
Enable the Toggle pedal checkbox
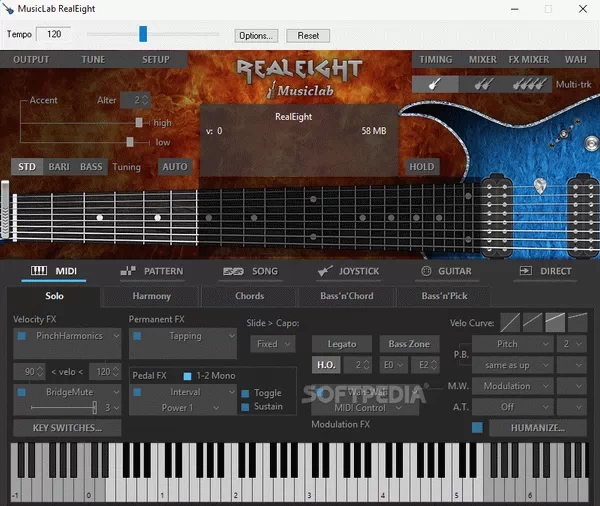pyautogui.click(x=245, y=393)
